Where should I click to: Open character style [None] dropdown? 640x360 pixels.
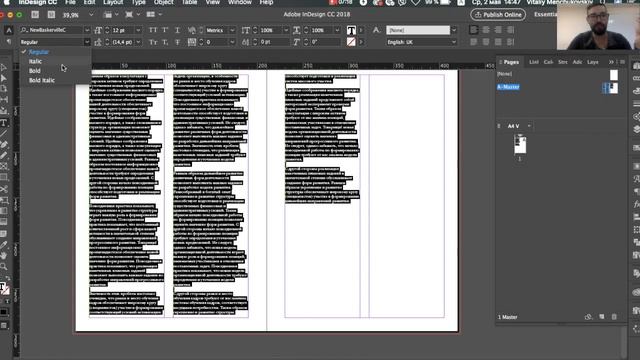[453, 30]
